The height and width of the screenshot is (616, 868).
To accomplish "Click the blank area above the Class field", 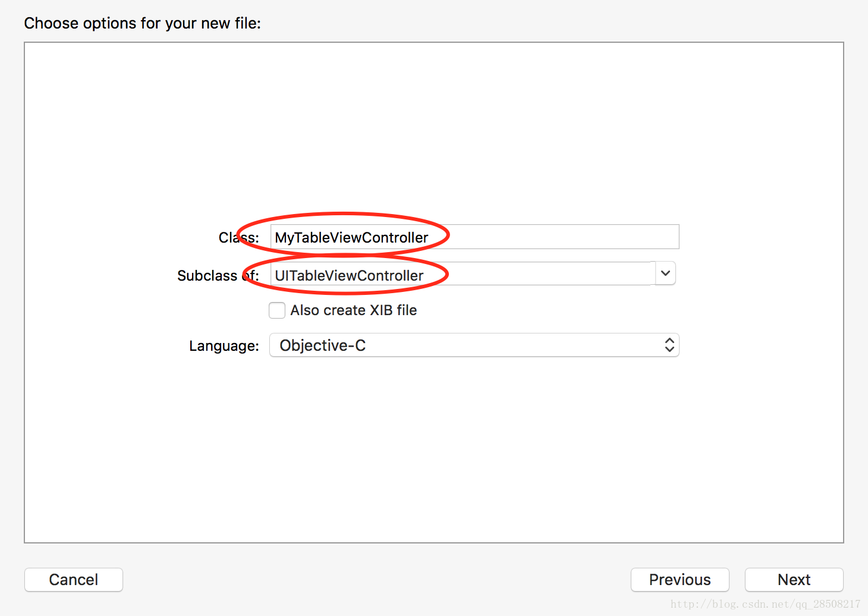I will (434, 131).
